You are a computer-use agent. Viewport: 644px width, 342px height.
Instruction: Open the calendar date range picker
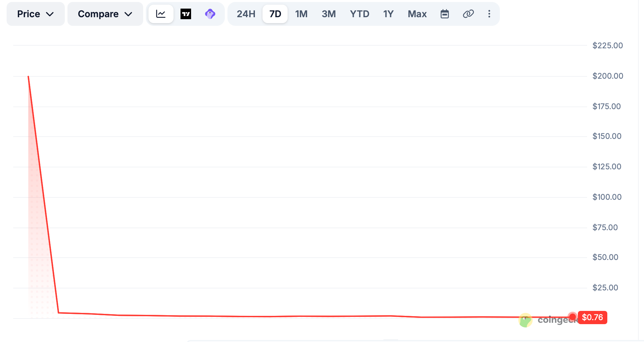445,14
